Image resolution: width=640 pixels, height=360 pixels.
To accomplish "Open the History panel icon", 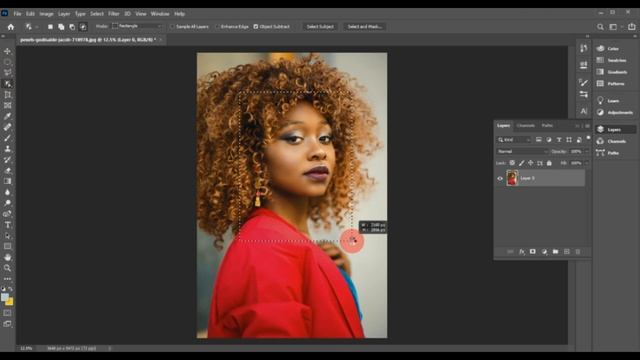I will pos(584,49).
